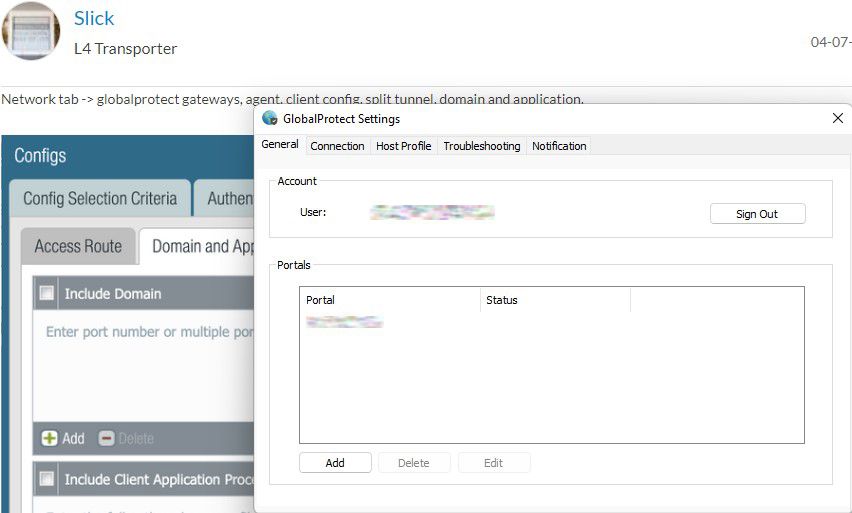Image resolution: width=852 pixels, height=513 pixels.
Task: Toggle the Include Domain checkbox
Action: pos(47,294)
